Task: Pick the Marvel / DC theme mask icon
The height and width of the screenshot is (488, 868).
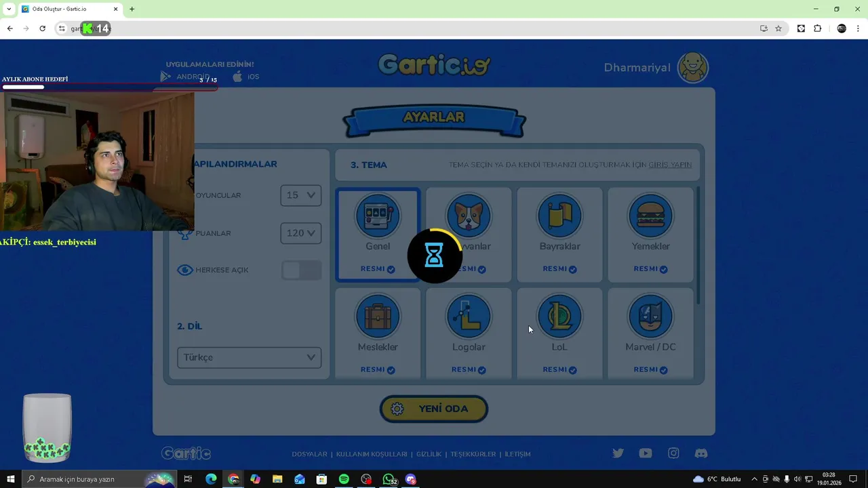Action: [x=650, y=317]
